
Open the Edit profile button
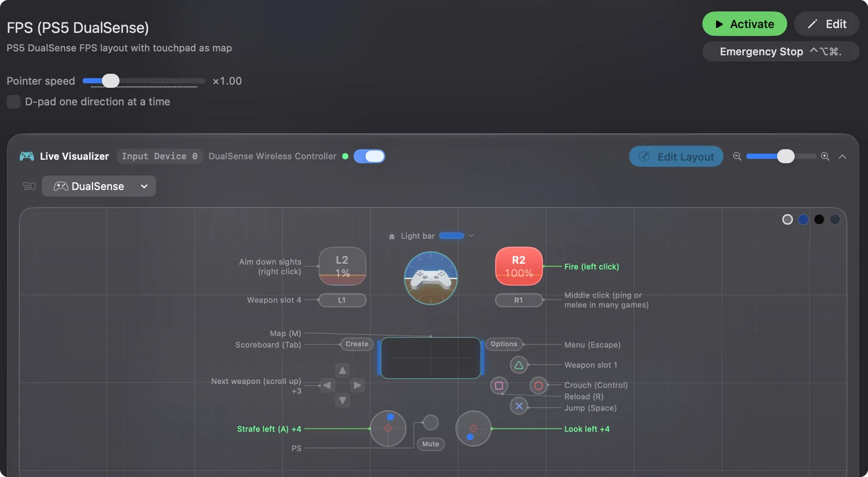tap(826, 24)
